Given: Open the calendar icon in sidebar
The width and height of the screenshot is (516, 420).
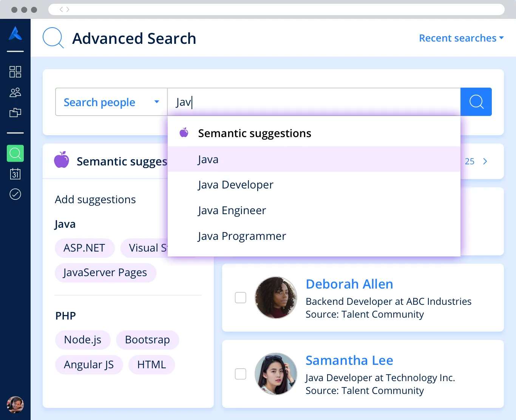Looking at the screenshot, I should point(15,174).
